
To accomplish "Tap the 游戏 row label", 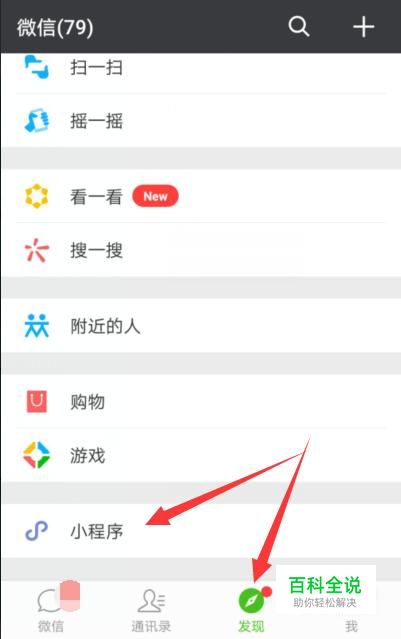I will pyautogui.click(x=88, y=455).
